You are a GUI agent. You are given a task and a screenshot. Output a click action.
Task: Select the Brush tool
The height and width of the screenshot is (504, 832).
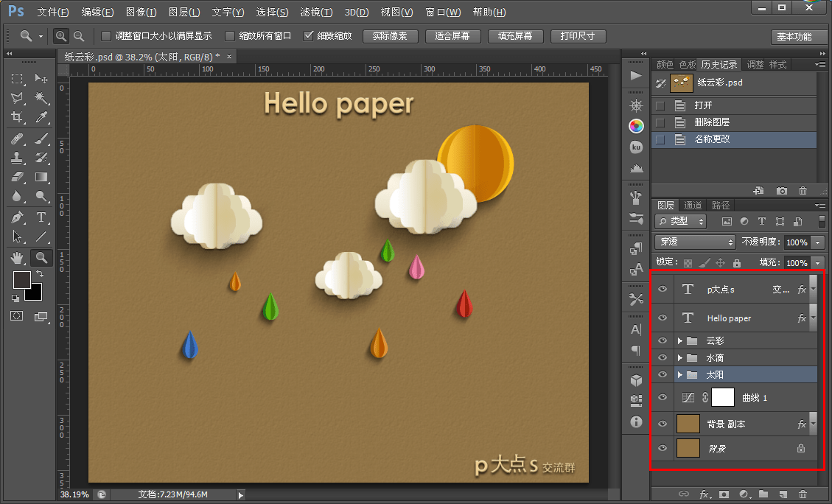[x=41, y=139]
